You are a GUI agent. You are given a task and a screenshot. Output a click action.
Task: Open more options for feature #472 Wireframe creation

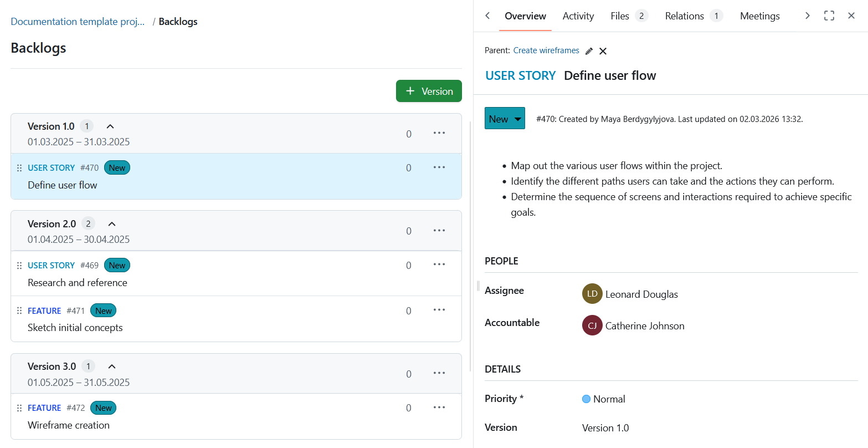point(439,407)
